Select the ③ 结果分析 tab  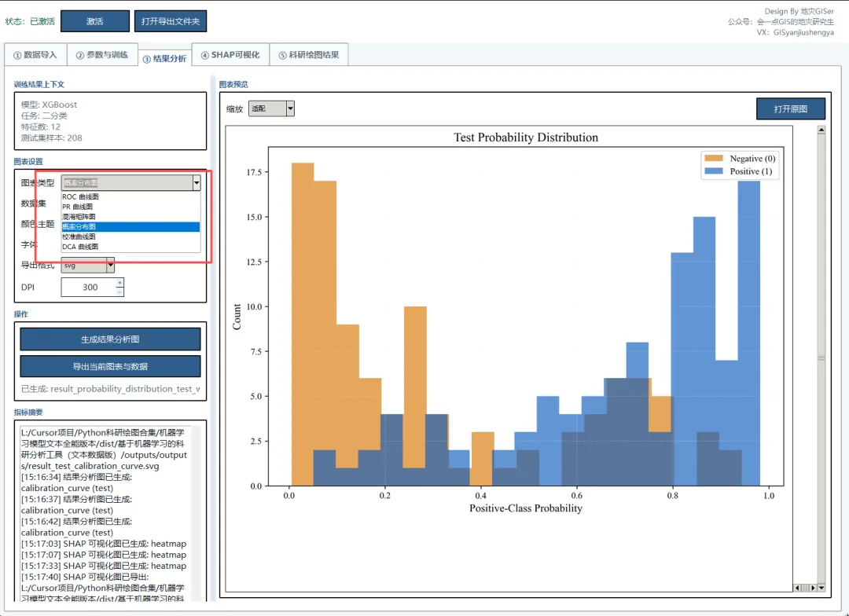coord(165,58)
